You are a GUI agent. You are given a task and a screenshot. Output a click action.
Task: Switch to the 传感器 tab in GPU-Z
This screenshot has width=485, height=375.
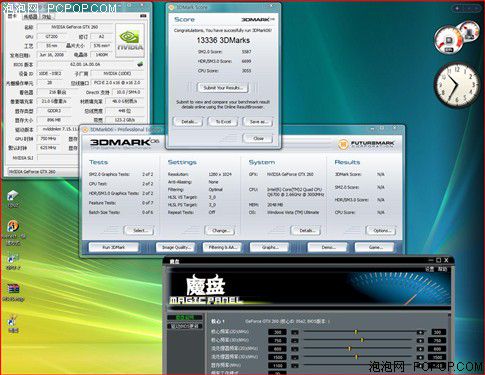30,16
